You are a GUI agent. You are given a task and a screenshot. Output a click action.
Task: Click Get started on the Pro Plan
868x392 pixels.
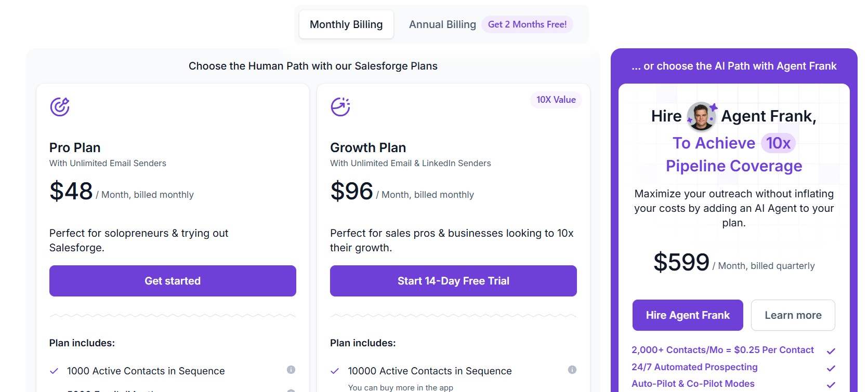tap(172, 280)
